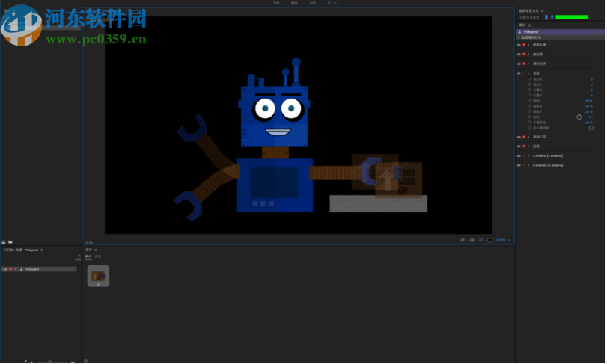607x364 pixels.
Task: Select the Pickupbot header in Properties
Action: point(560,31)
